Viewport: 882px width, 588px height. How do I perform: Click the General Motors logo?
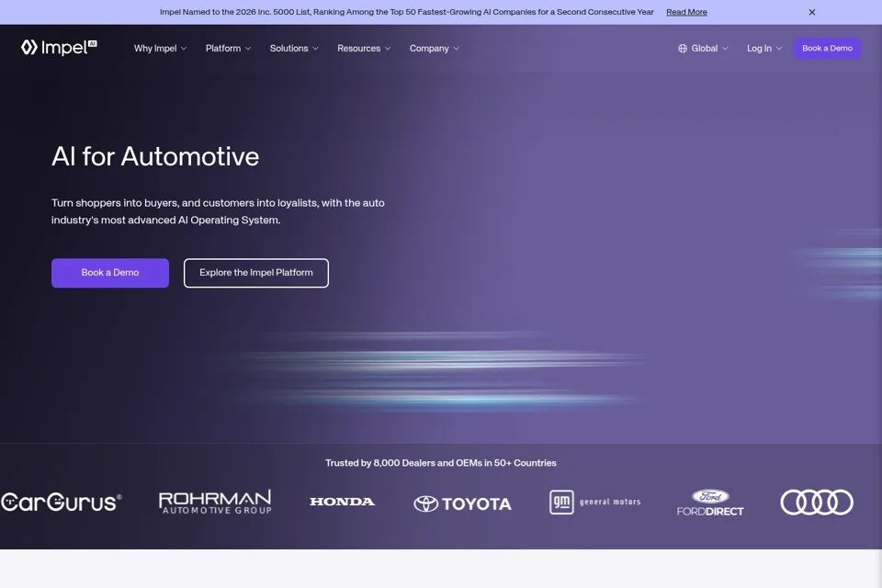(x=595, y=502)
